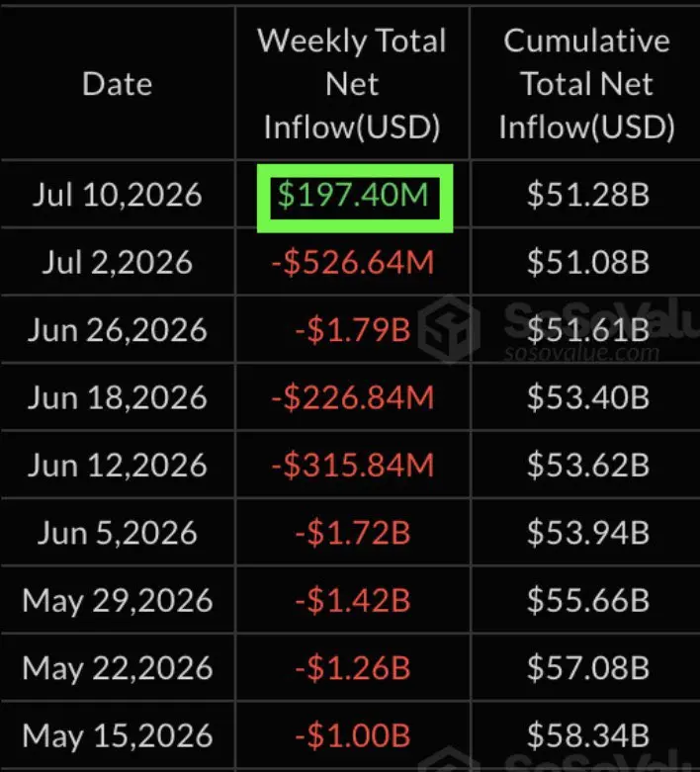
Task: Click the Weekly Total Net Inflow header
Action: 352,83
